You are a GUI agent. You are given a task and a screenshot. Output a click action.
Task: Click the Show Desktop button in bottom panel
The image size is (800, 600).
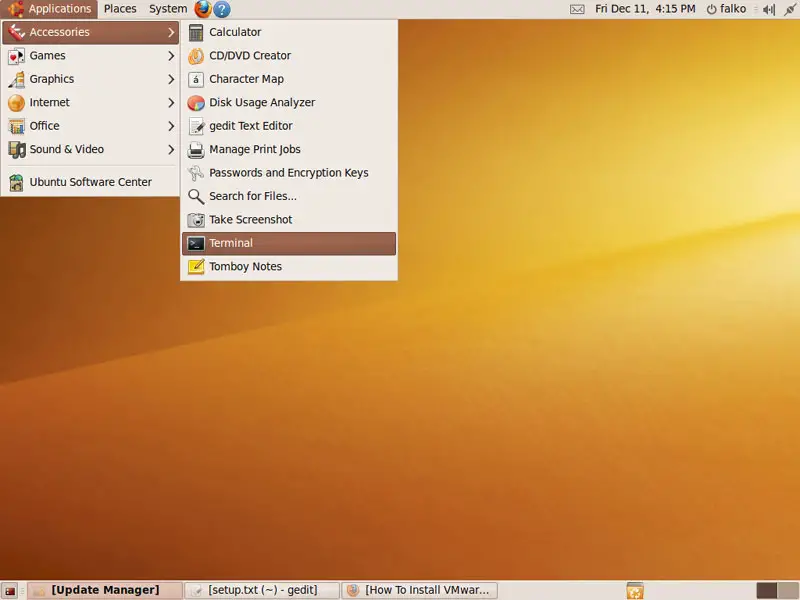(x=10, y=591)
